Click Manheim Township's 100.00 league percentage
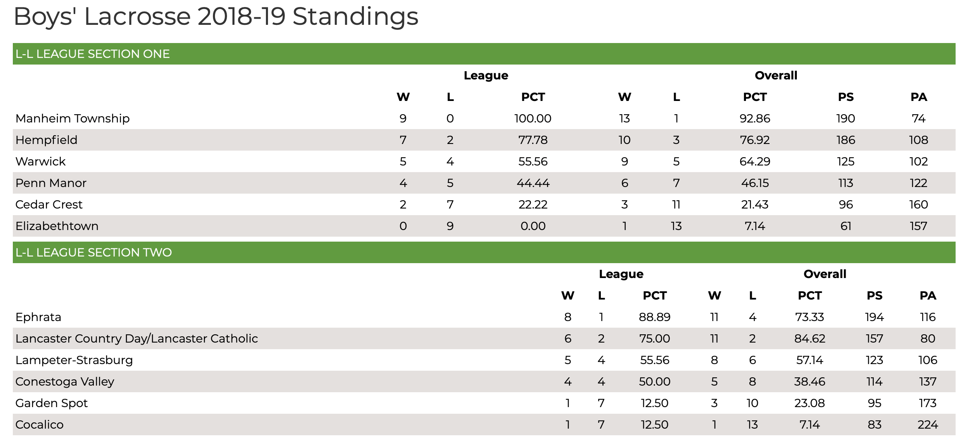Screen dimensions: 980x446 (x=533, y=118)
